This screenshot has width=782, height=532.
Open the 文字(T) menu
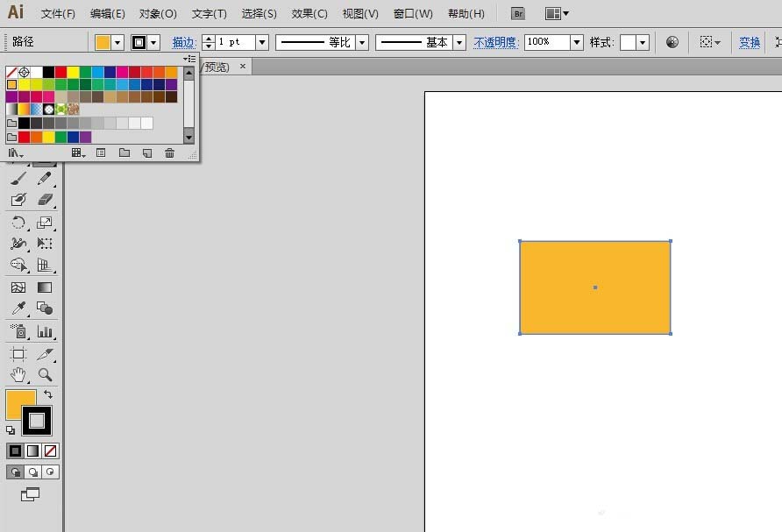pos(209,14)
